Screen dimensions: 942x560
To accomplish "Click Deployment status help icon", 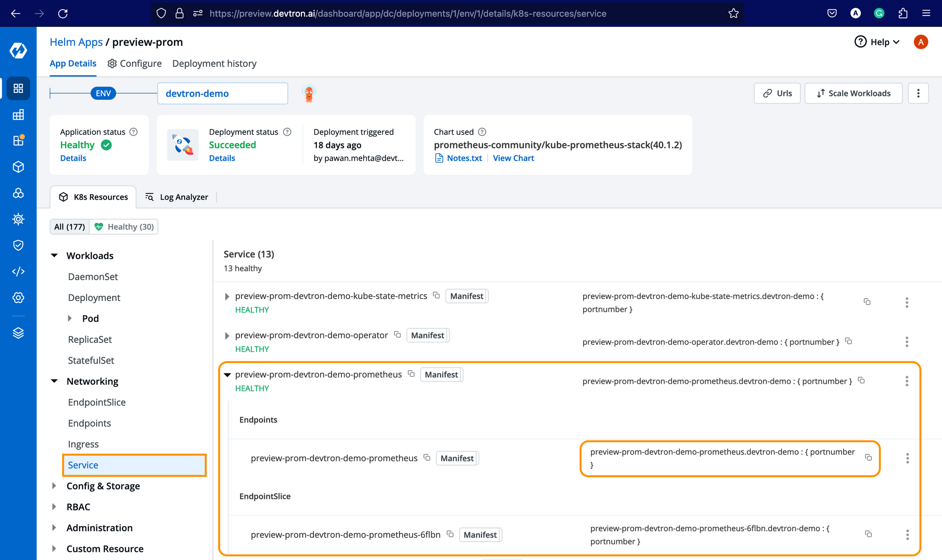I will (287, 132).
